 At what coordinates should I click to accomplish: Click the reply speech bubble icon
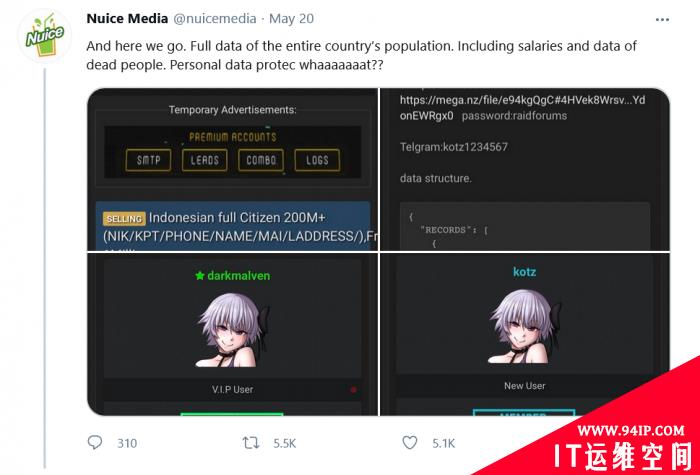tap(95, 442)
